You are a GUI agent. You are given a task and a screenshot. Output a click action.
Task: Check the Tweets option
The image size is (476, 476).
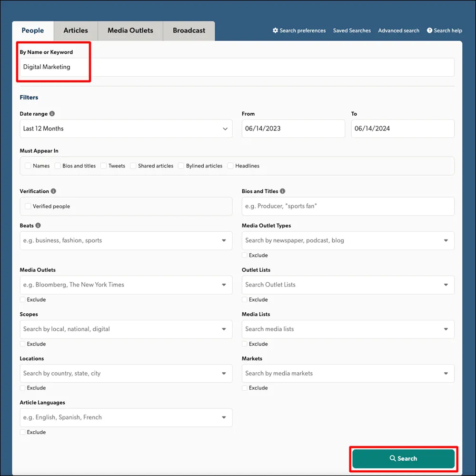[x=104, y=166]
